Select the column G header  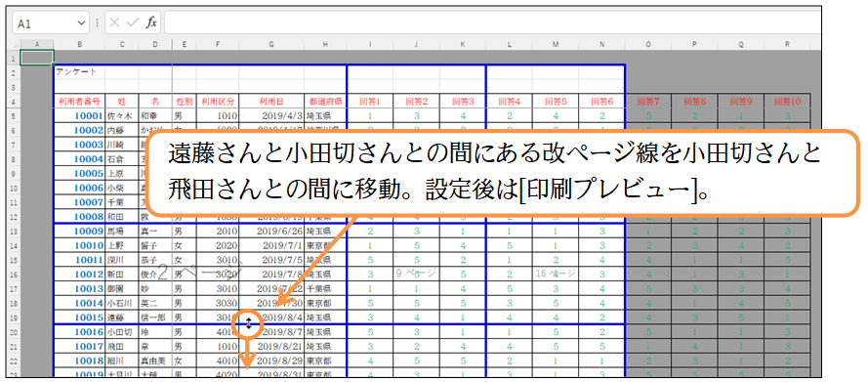[271, 44]
